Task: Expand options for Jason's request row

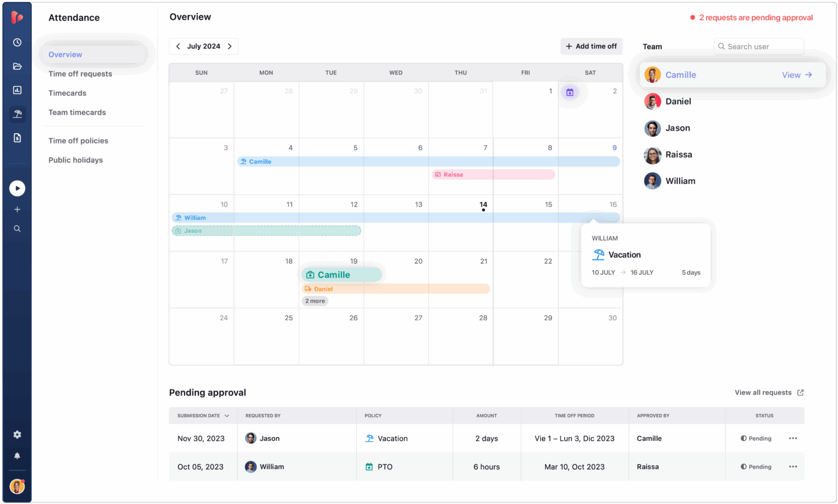Action: (793, 438)
